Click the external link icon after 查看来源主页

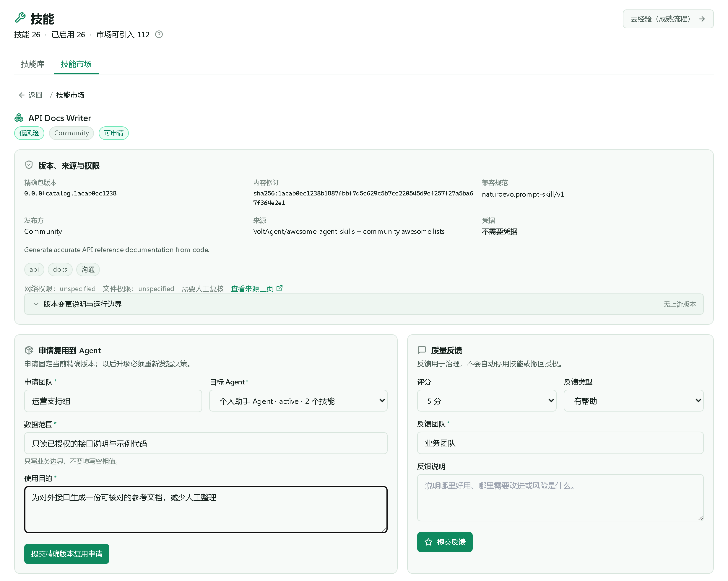point(279,288)
